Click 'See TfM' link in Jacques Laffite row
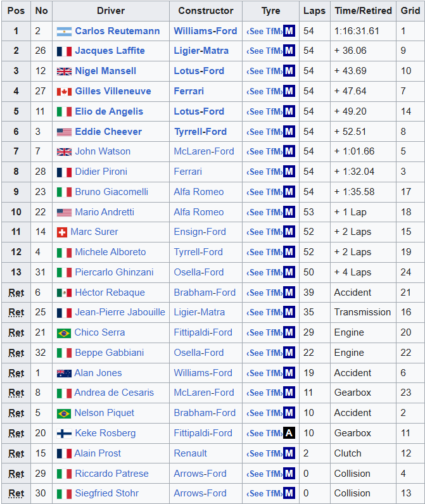This screenshot has height=504, width=425. tap(265, 51)
